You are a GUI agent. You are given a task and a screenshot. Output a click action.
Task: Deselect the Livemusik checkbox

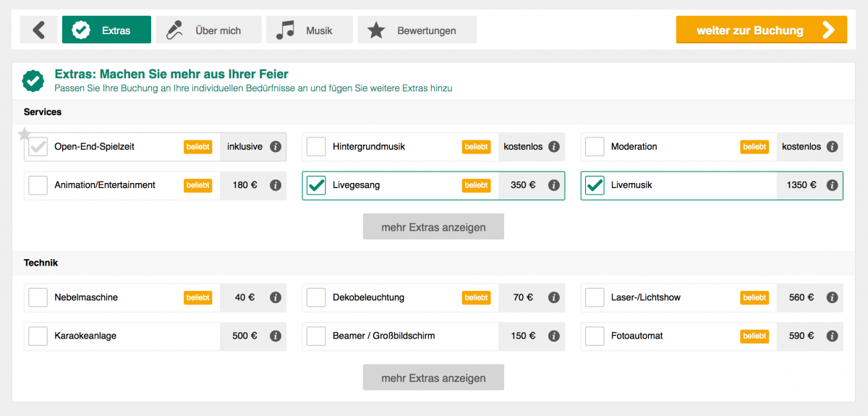click(595, 185)
